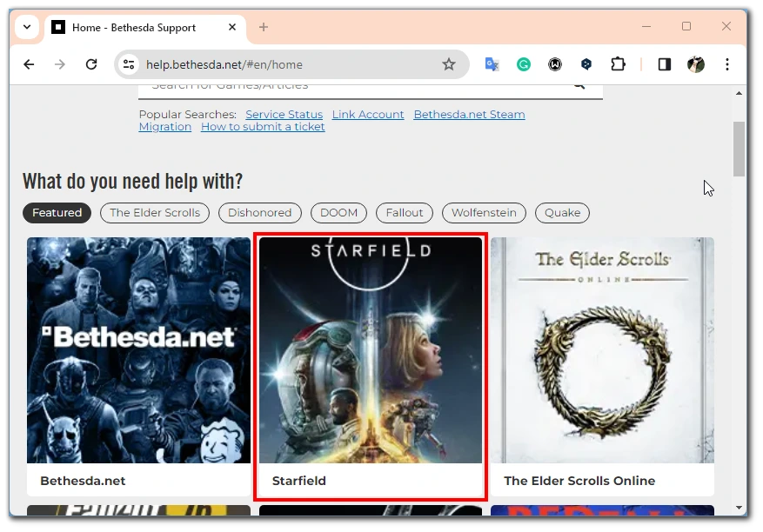Open How to submit a ticket

click(x=263, y=126)
